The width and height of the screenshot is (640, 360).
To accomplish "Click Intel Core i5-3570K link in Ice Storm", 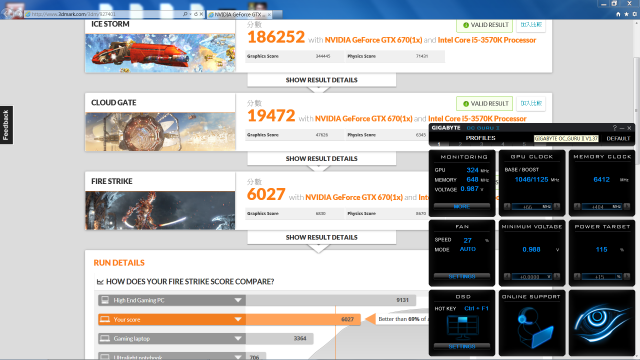I will point(487,40).
